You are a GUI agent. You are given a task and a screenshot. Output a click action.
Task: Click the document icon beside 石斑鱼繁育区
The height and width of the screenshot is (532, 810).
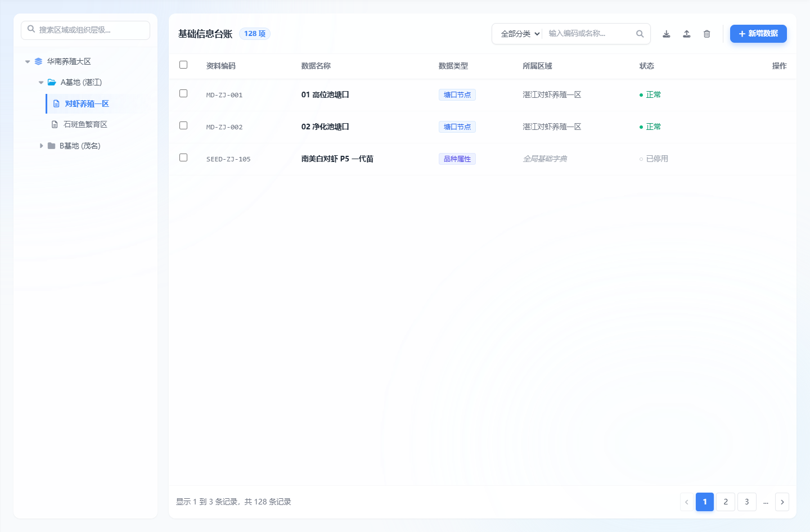(55, 124)
